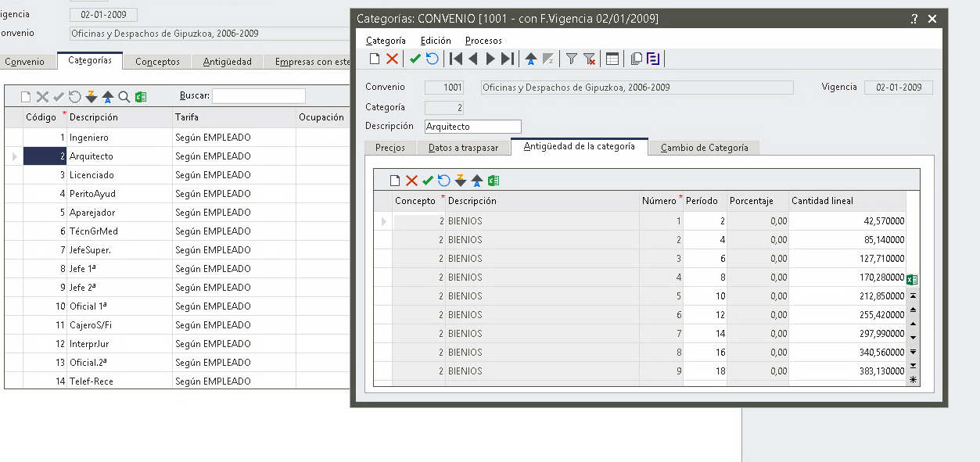Screen dimensions: 980x462
Task: Click Excel export icon in background list toolbar
Action: pos(141,97)
